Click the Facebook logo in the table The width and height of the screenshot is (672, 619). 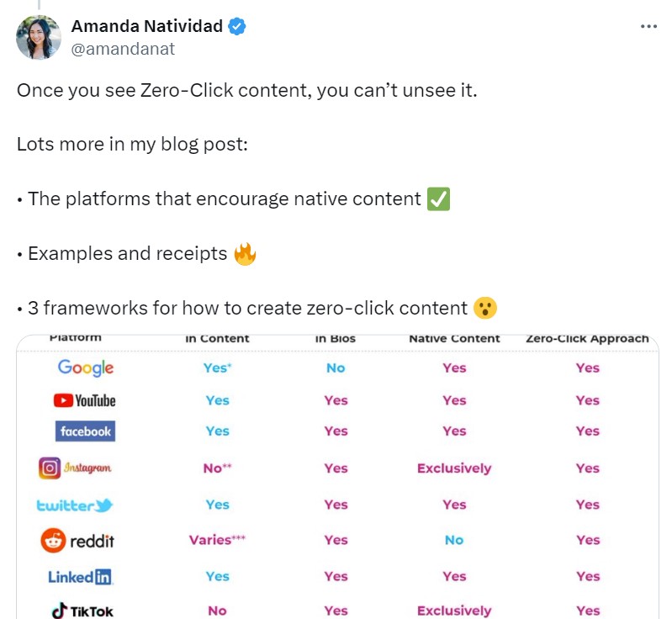(86, 431)
